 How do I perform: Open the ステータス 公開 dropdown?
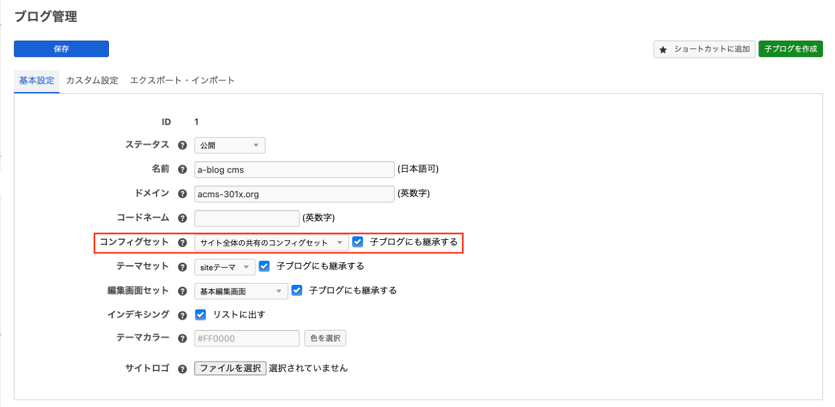click(x=229, y=146)
